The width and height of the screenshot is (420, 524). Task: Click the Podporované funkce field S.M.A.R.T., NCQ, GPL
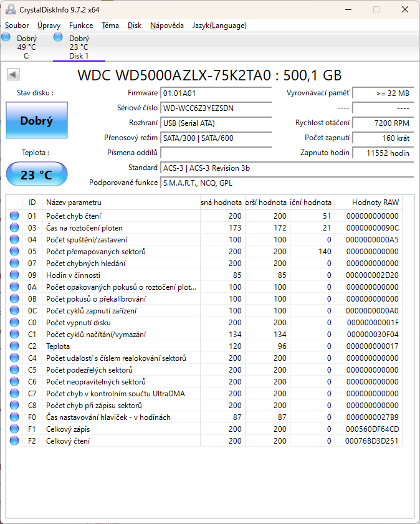coord(287,183)
